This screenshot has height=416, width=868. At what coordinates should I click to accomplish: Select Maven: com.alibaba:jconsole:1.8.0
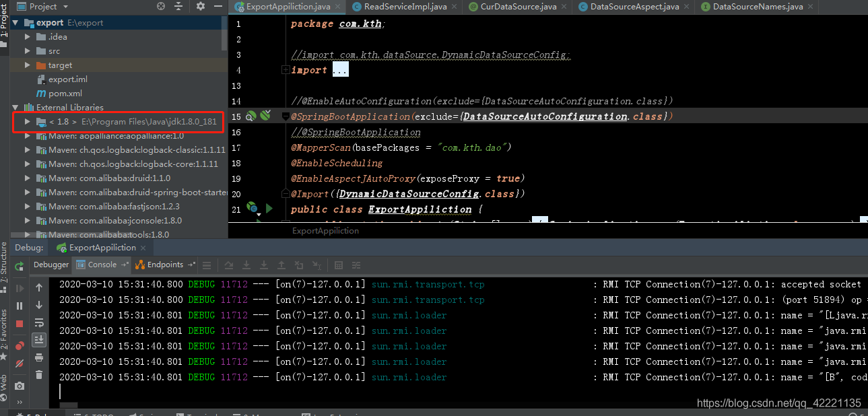115,220
